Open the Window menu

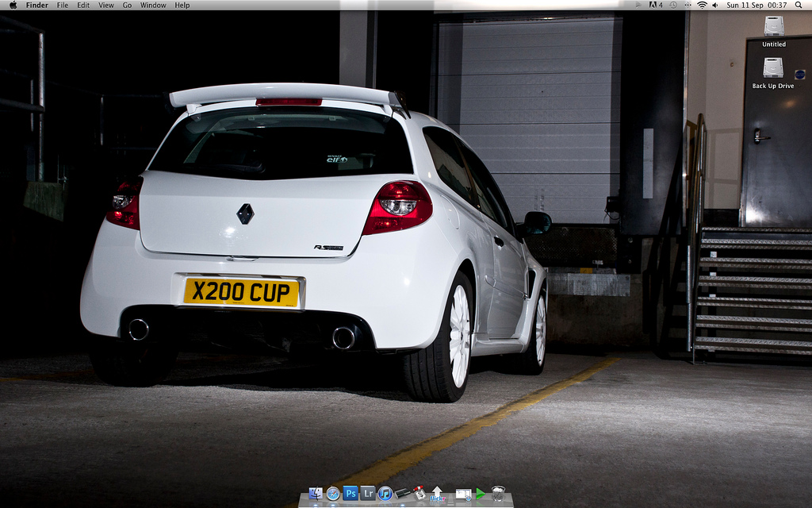[153, 6]
